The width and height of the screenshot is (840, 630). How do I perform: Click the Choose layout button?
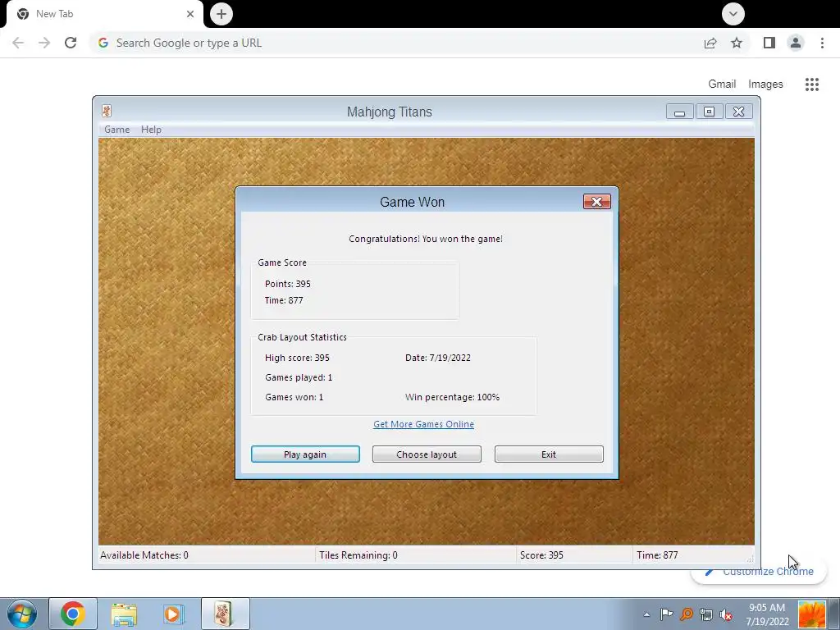(427, 454)
